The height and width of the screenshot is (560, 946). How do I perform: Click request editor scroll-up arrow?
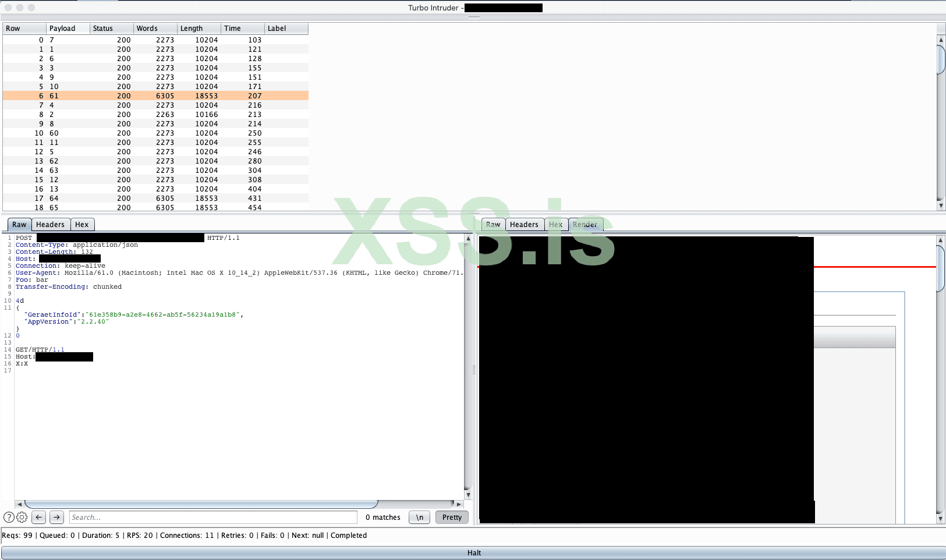(468, 238)
